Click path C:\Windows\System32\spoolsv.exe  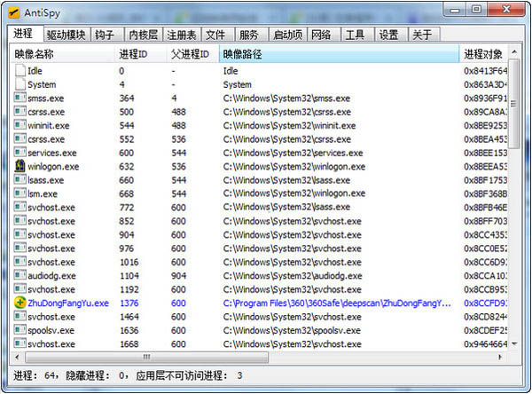point(292,330)
